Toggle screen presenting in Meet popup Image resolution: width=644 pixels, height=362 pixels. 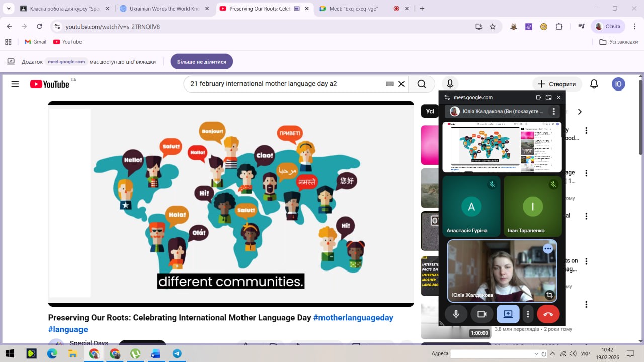[508, 314]
